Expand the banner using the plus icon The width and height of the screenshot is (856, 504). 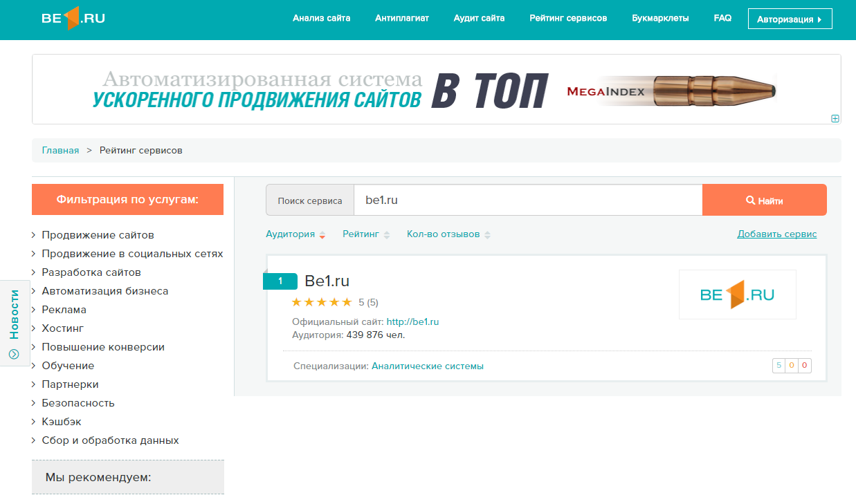(x=836, y=118)
